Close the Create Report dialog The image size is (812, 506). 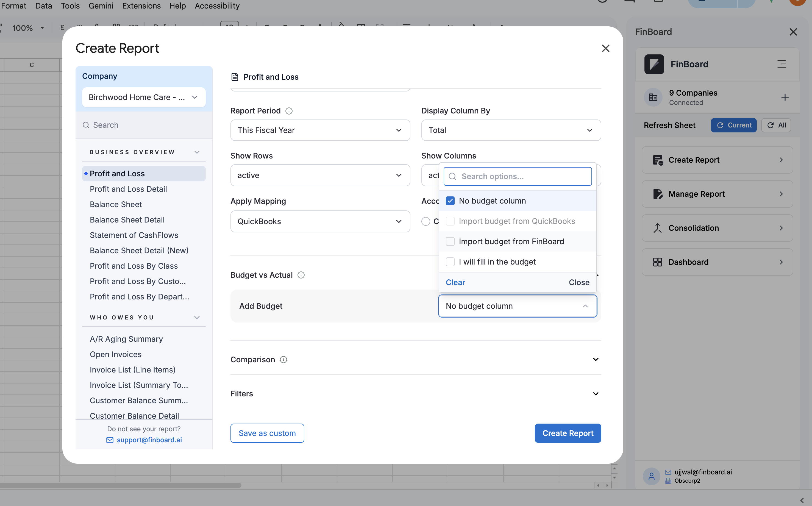pos(606,49)
